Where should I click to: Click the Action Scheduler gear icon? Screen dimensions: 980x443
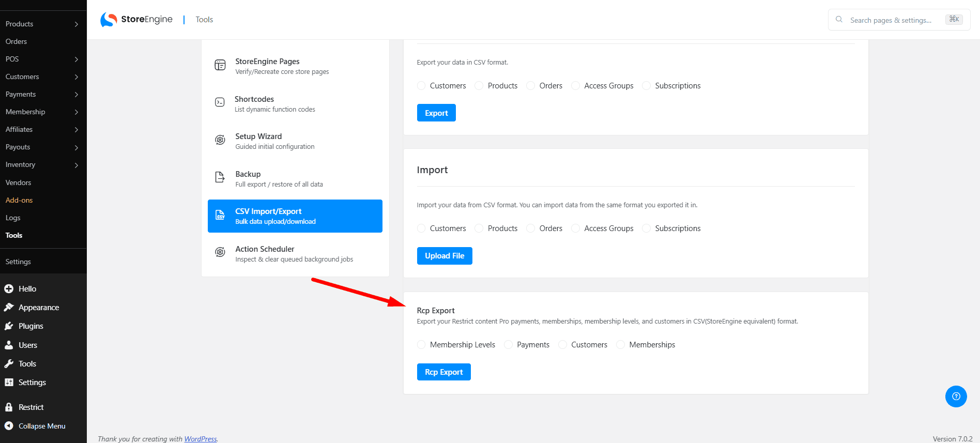coord(220,252)
